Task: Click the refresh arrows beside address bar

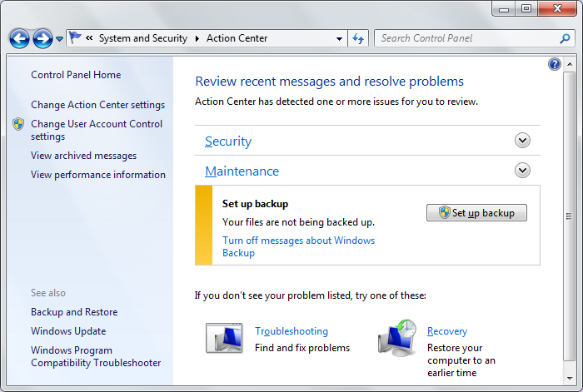Action: [358, 38]
